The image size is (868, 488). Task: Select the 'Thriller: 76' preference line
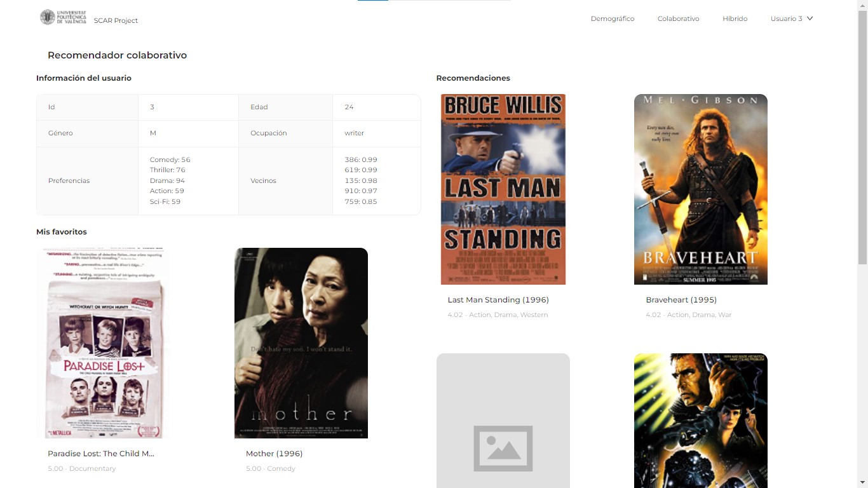(168, 170)
